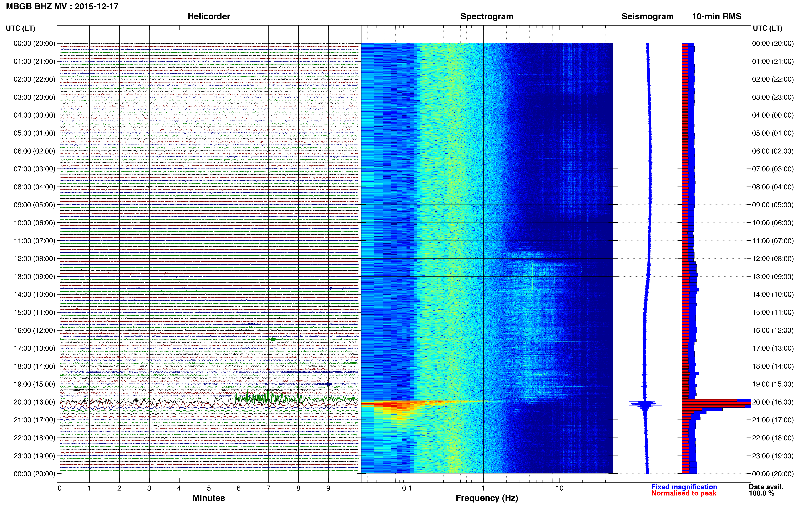The image size is (812, 508).
Task: Click '08:00 (04:00)' on the helicorder time axis
Action: pos(34,187)
